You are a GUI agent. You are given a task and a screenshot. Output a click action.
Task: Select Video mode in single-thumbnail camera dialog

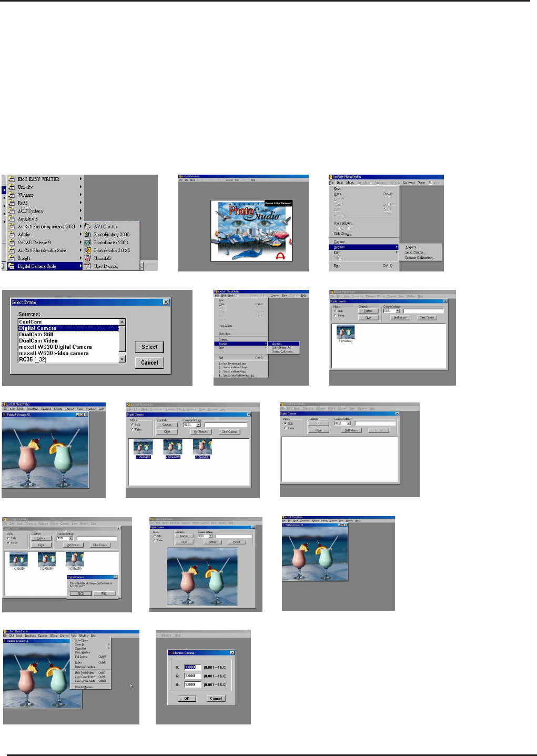pos(335,316)
